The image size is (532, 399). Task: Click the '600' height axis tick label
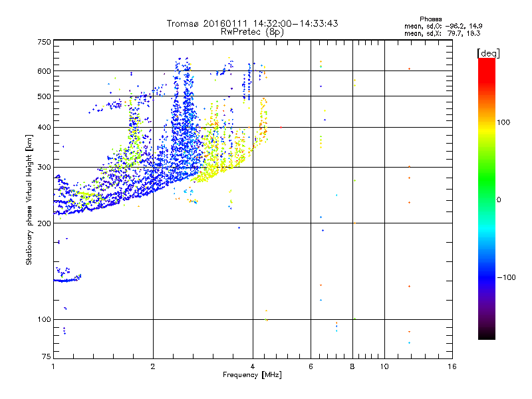tap(44, 71)
